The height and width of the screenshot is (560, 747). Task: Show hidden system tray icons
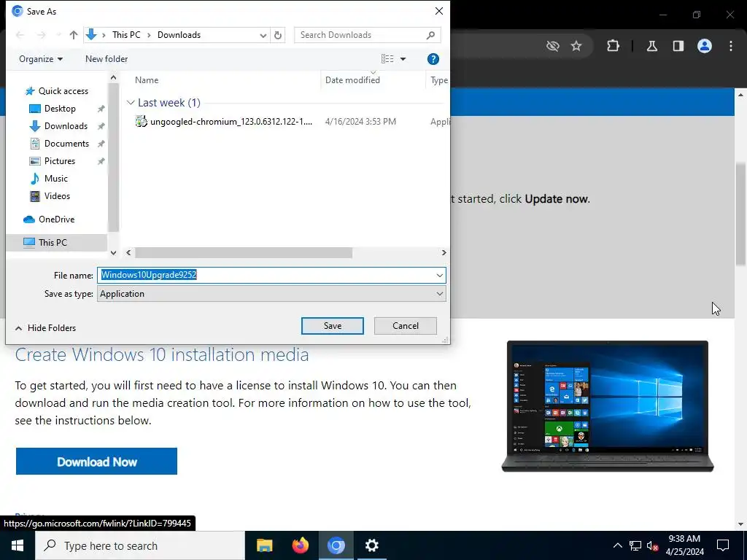coord(617,545)
